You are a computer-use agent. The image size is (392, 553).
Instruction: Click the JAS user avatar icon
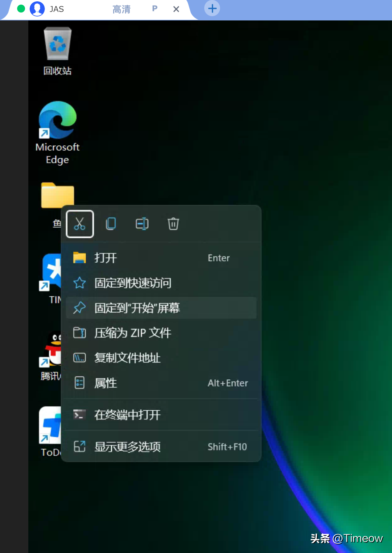pos(37,9)
